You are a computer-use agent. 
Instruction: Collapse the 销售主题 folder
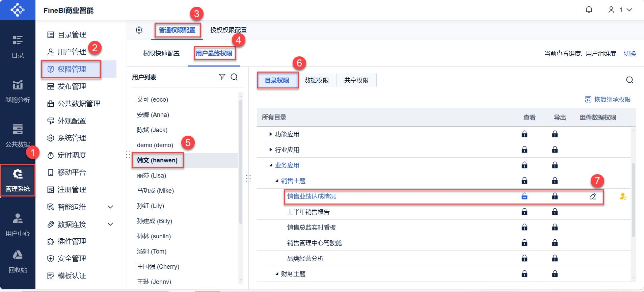click(x=277, y=181)
